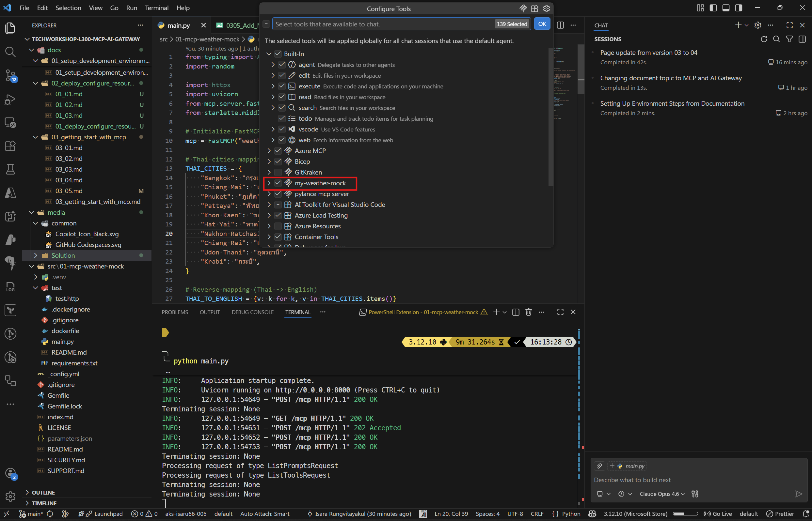Screen dimensions: 812x521
Task: Expand the Bicep tools group
Action: click(269, 161)
